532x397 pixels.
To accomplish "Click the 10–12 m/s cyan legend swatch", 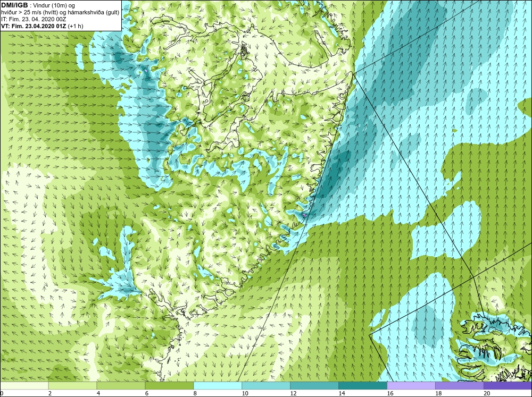I will (x=266, y=385).
